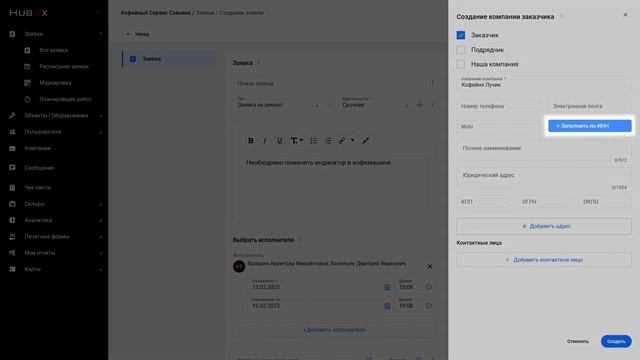Viewport: 640px width, 360px height.
Task: Click the ИНН input field
Action: coord(498,127)
